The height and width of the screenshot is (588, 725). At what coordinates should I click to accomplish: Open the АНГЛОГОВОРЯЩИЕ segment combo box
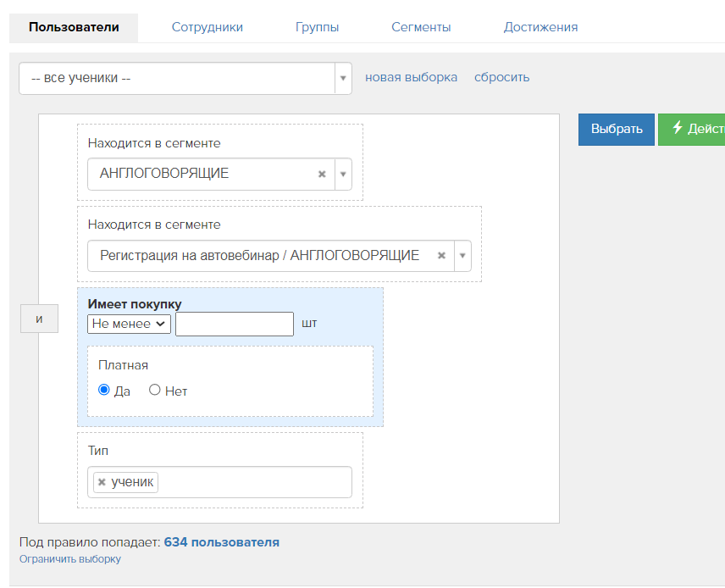pyautogui.click(x=219, y=174)
